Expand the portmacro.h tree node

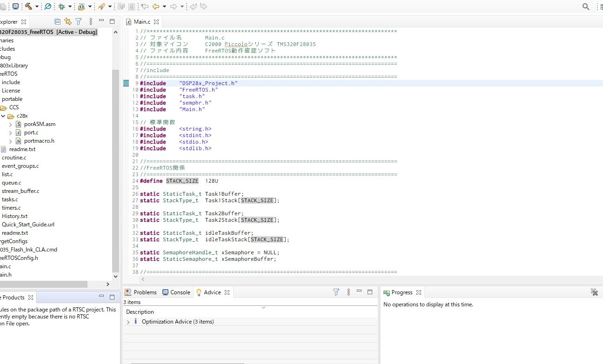pyautogui.click(x=11, y=141)
